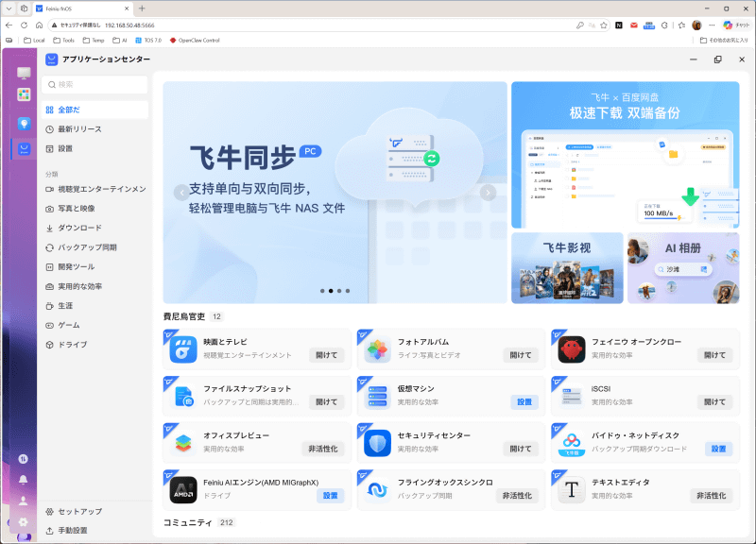The width and height of the screenshot is (756, 544).
Task: Open a new browser tab
Action: point(142,8)
